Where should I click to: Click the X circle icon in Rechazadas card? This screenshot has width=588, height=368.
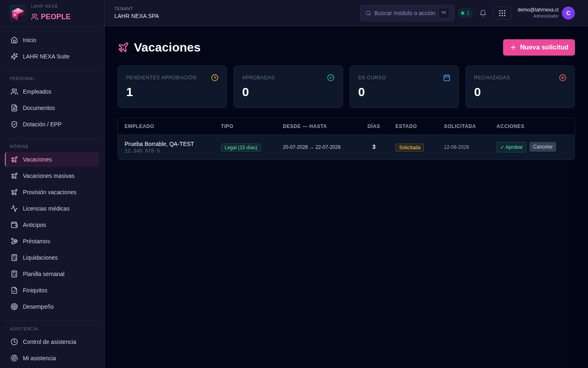[x=563, y=78]
